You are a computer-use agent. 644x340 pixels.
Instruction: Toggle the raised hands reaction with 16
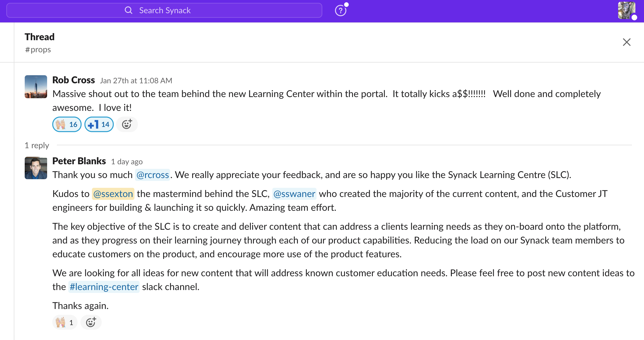pos(67,124)
